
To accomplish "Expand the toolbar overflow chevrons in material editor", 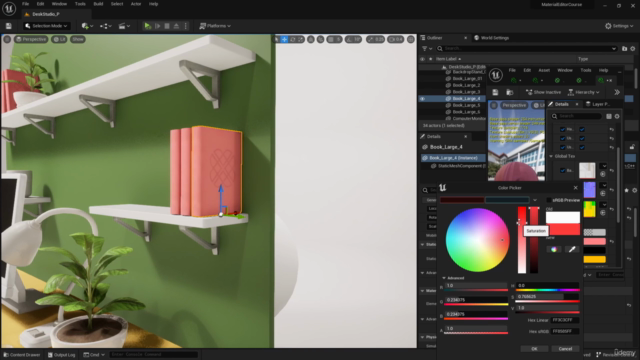I will 617,92.
